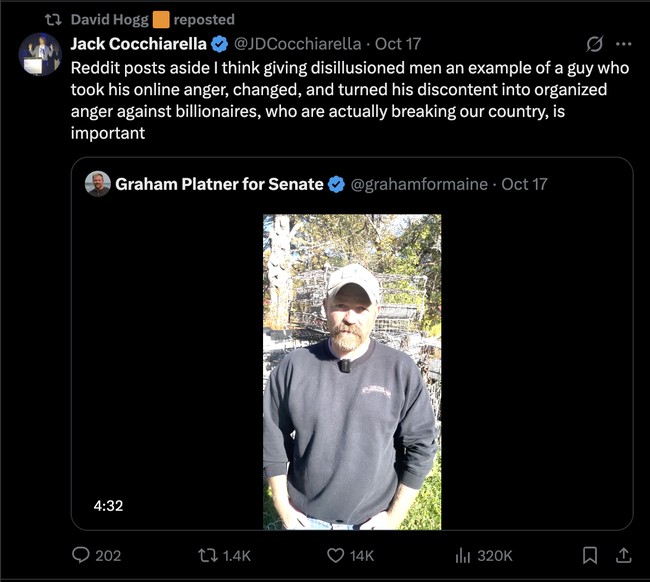Screen dimensions: 650x582
Task: Bookmark this post
Action: [x=590, y=555]
